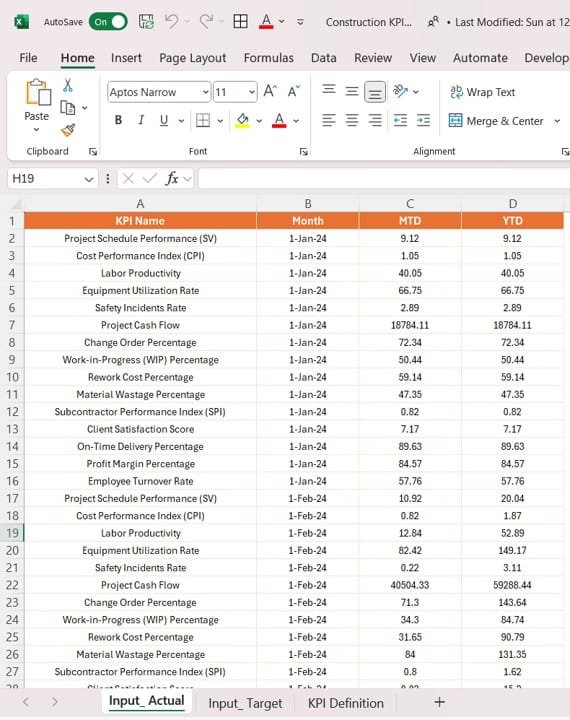Open the Automate tab
Image resolution: width=570 pixels, height=720 pixels.
coord(480,58)
